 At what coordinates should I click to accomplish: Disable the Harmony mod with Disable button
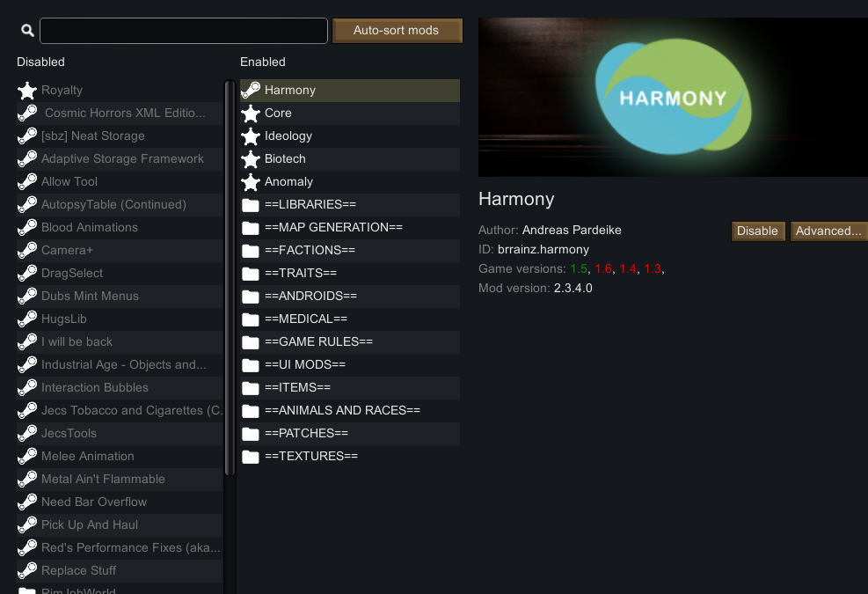[757, 231]
